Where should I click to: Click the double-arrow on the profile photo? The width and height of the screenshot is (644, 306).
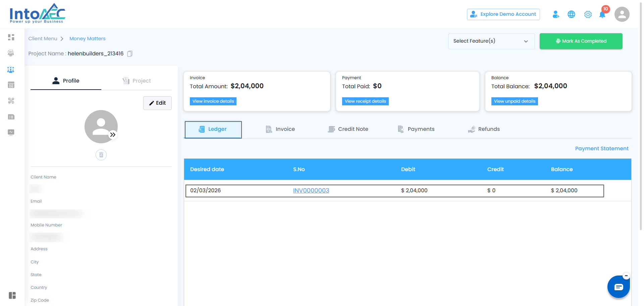tap(113, 135)
